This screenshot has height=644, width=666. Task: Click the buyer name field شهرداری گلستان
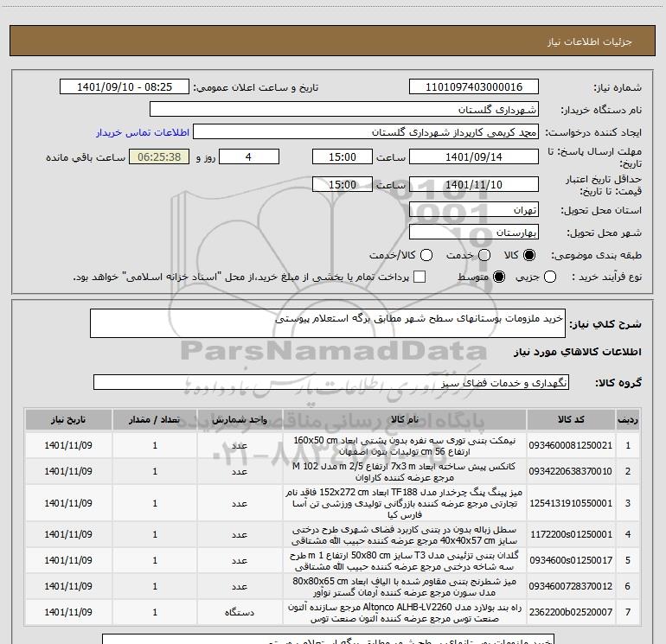pos(344,109)
